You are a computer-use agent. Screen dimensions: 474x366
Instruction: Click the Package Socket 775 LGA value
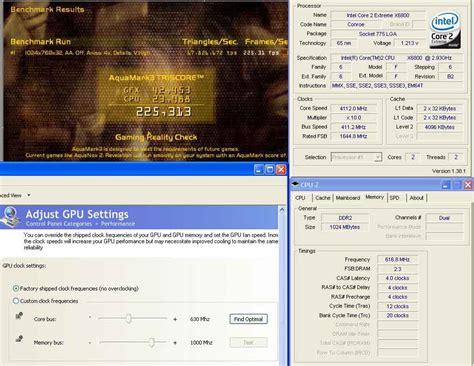[x=378, y=34]
